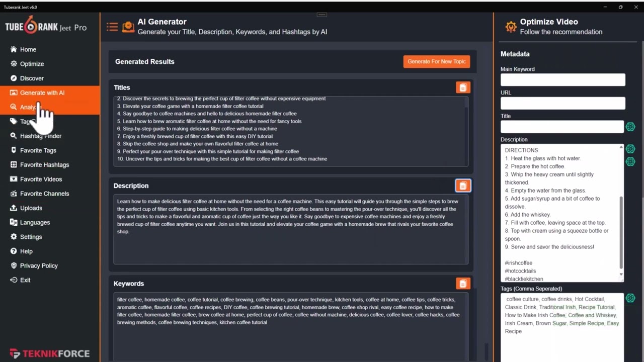Click the Discover compass icon
Viewport: 644px width, 362px height.
point(14,78)
